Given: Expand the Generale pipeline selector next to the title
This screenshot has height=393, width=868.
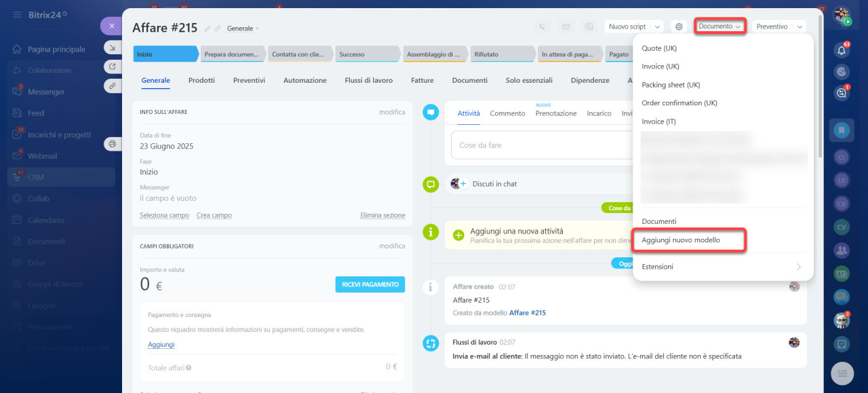Looking at the screenshot, I should click(x=243, y=29).
